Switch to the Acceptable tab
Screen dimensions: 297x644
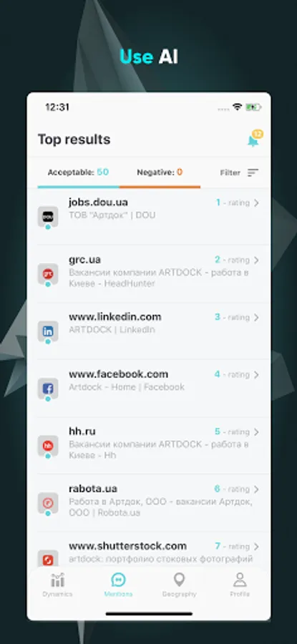pyautogui.click(x=79, y=172)
